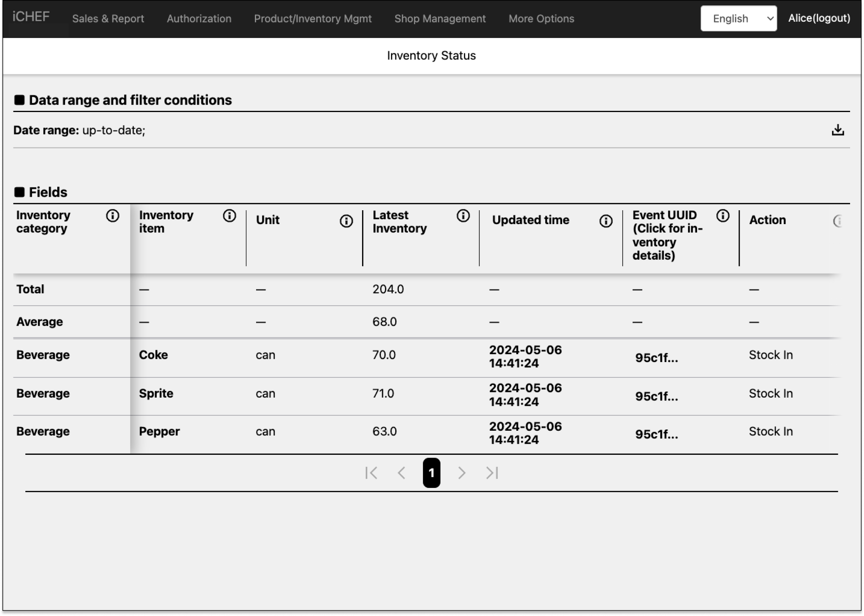Open the English language dropdown
The height and width of the screenshot is (616, 864).
tap(738, 18)
